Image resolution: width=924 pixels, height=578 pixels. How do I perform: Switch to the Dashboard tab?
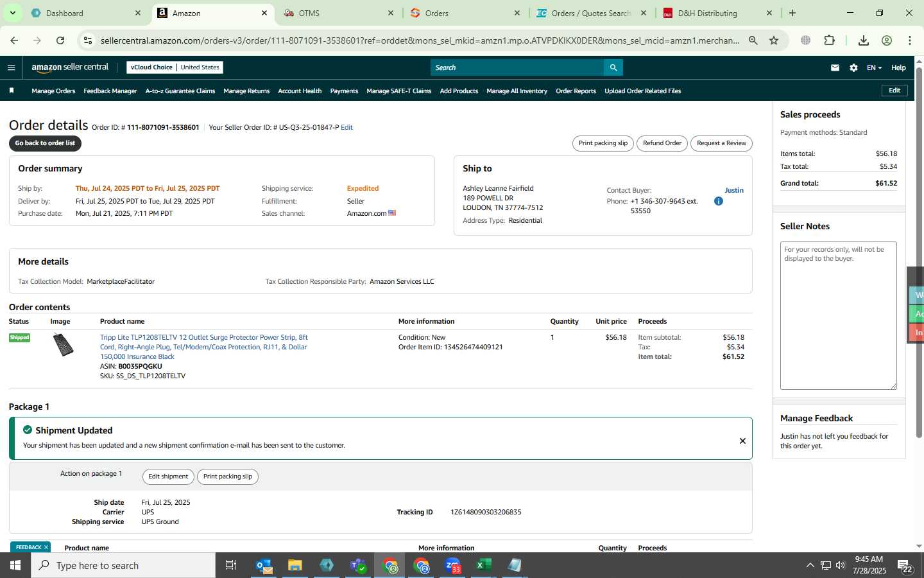86,13
